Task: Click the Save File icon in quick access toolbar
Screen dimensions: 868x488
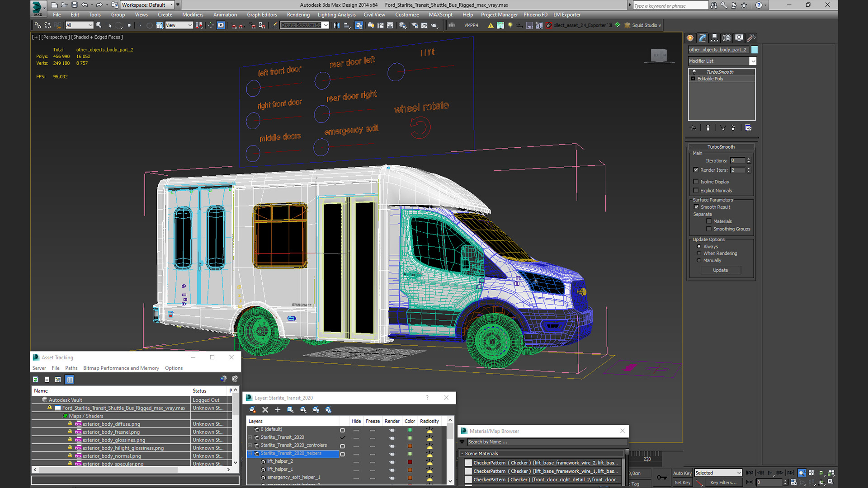Action: click(75, 5)
